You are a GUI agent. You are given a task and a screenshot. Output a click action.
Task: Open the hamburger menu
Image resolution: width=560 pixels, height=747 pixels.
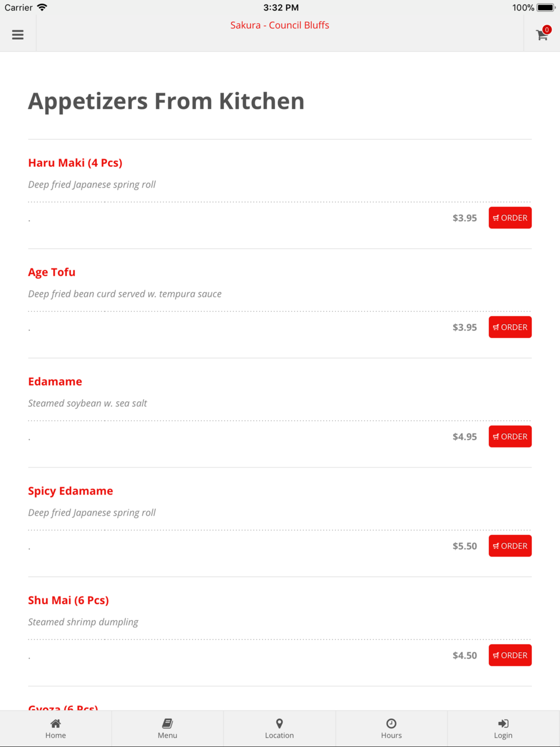18,35
